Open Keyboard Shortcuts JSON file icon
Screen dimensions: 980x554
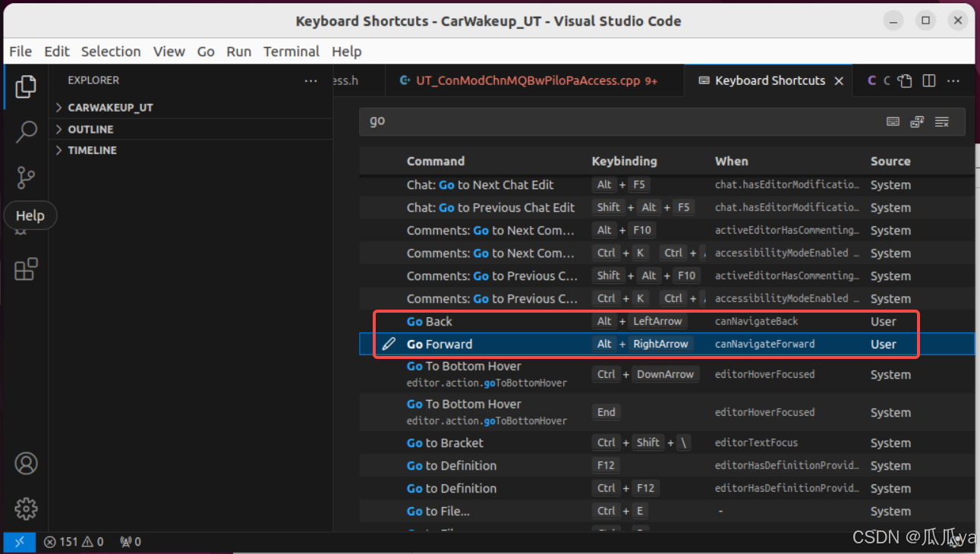904,80
